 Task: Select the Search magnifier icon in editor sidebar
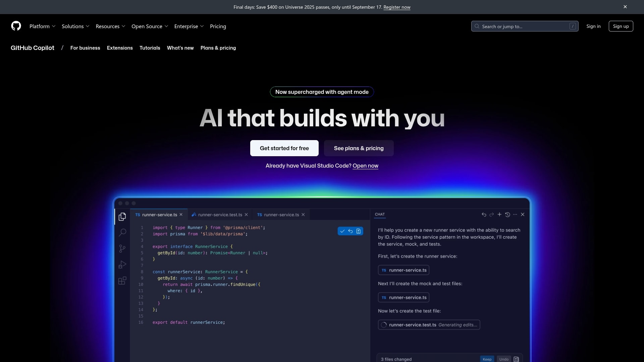tap(122, 232)
